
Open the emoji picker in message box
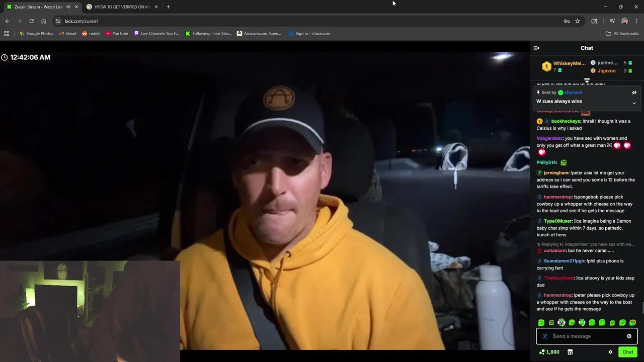point(629,336)
